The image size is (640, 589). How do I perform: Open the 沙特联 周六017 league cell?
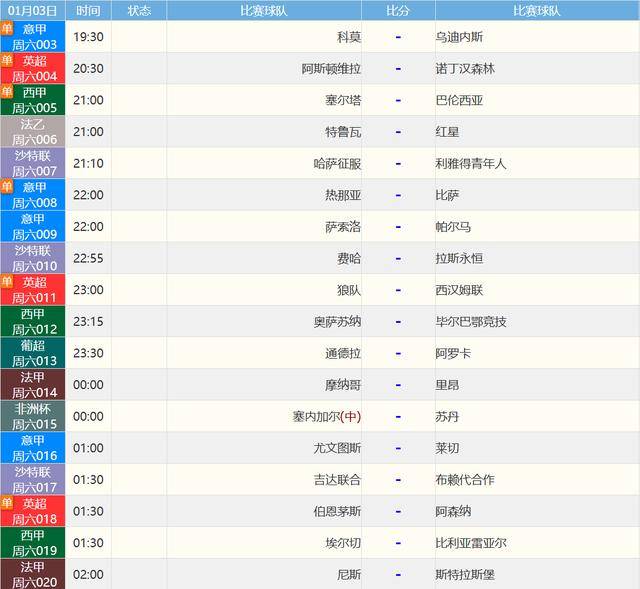coord(33,479)
